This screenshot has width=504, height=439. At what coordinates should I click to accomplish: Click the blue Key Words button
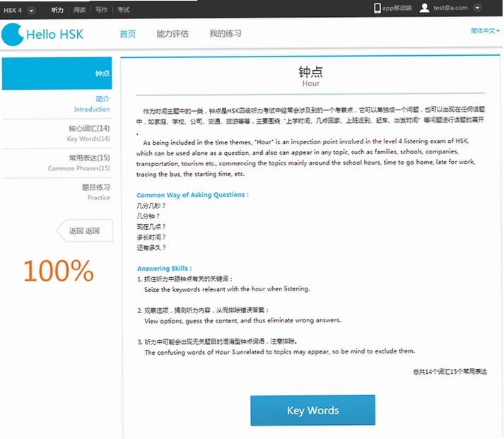click(x=312, y=411)
